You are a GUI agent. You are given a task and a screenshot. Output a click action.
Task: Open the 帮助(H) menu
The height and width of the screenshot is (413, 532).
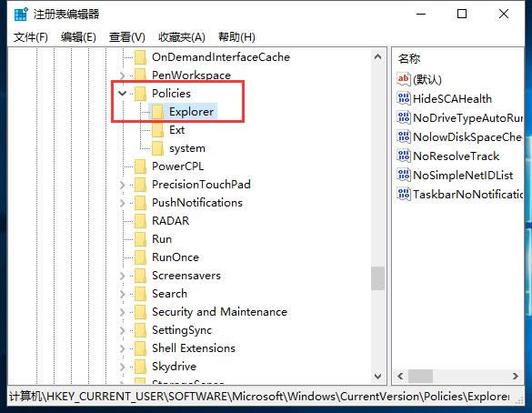click(236, 37)
